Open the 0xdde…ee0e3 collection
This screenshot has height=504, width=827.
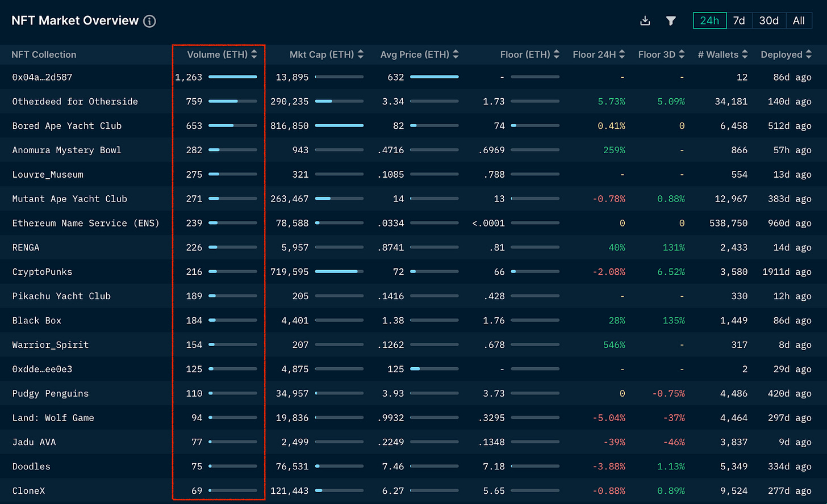pyautogui.click(x=42, y=369)
